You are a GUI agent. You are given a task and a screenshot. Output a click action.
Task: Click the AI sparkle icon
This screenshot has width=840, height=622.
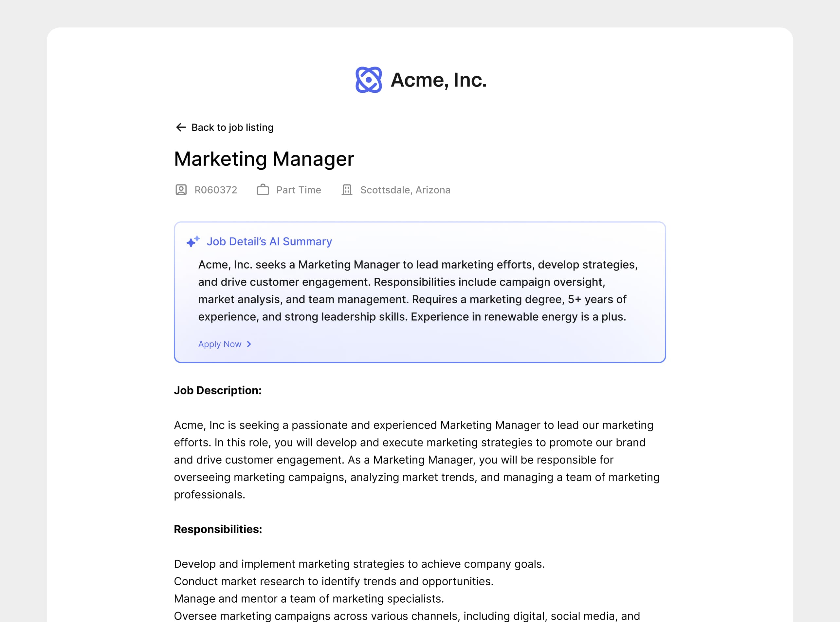pos(193,241)
